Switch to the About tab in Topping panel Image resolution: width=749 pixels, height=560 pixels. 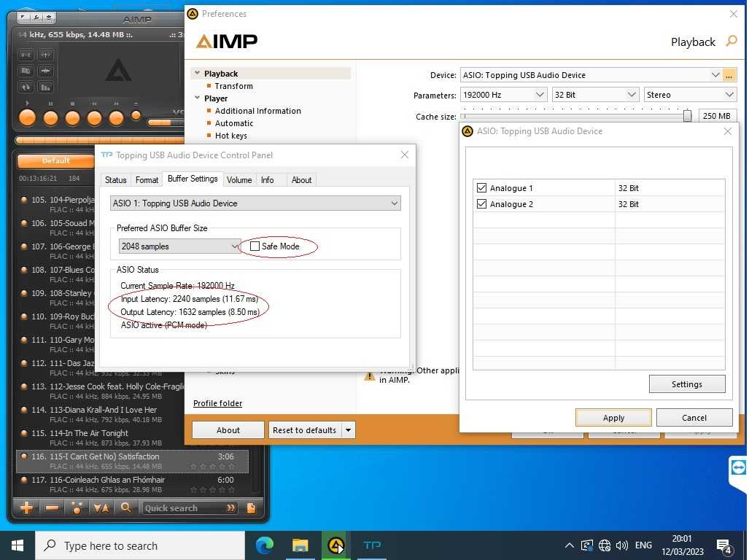(301, 180)
